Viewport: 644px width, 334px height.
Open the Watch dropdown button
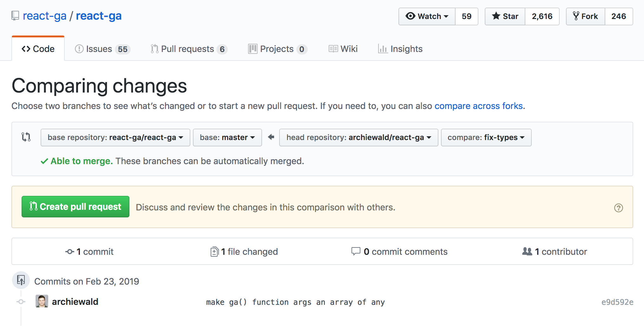[x=427, y=16]
